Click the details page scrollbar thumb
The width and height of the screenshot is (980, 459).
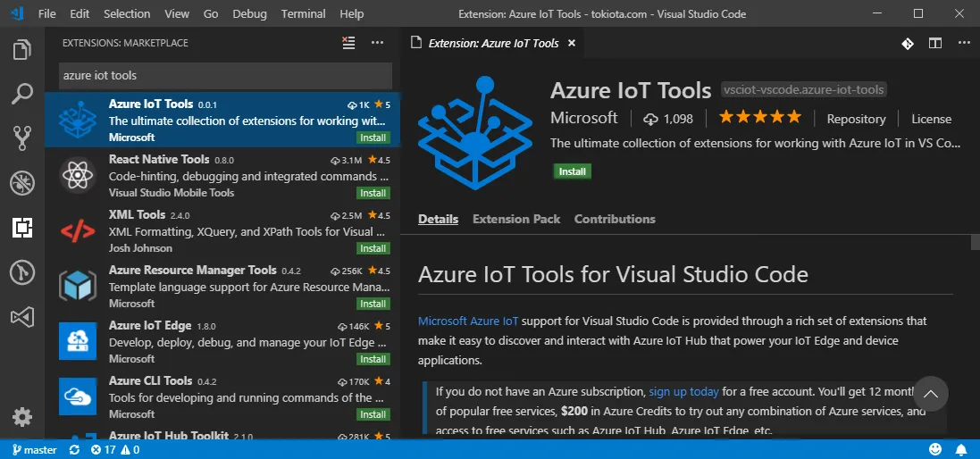975,242
